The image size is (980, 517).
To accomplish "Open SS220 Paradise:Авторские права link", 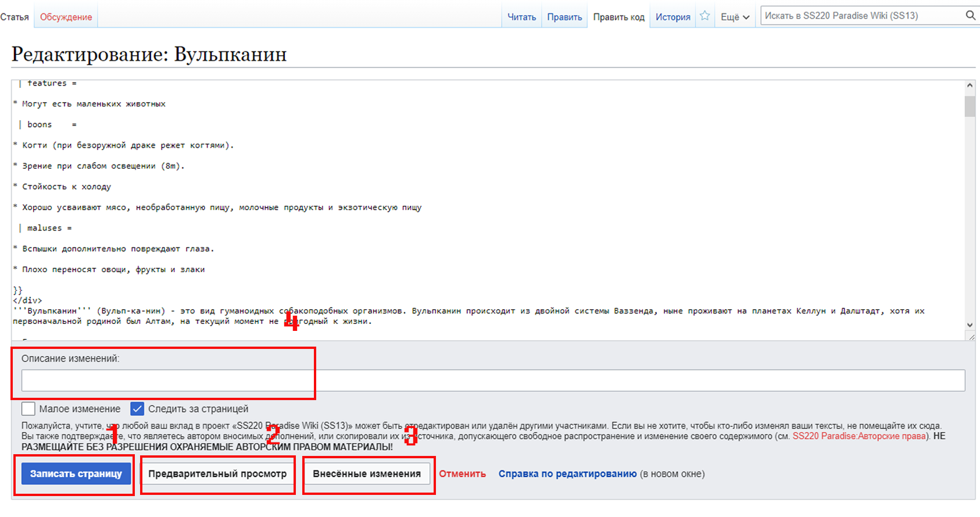I will pyautogui.click(x=859, y=436).
